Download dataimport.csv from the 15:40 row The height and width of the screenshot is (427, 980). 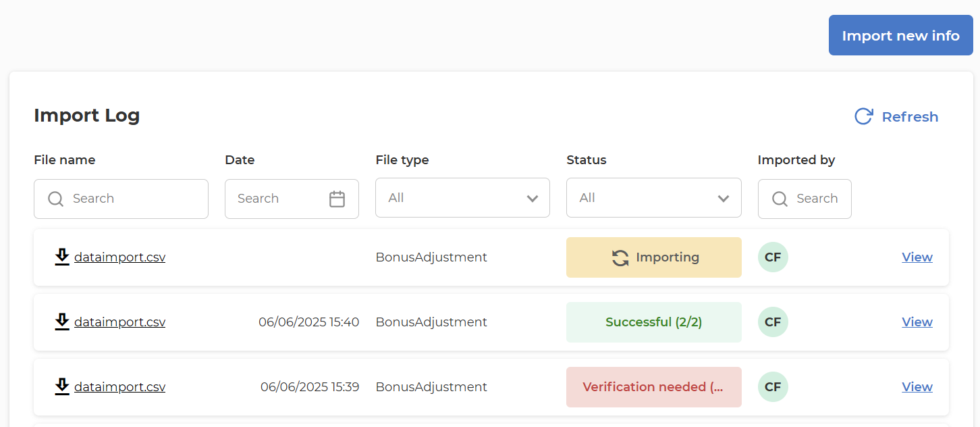click(62, 322)
